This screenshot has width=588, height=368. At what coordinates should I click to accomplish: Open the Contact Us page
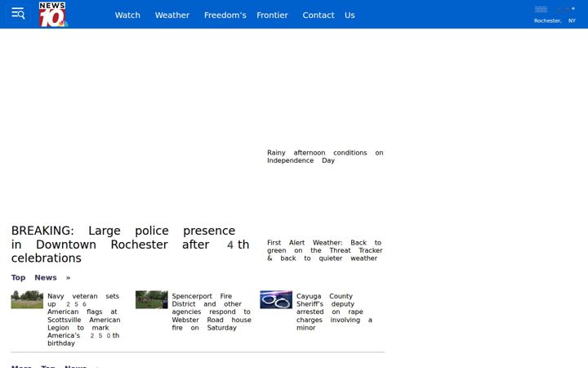click(x=328, y=15)
